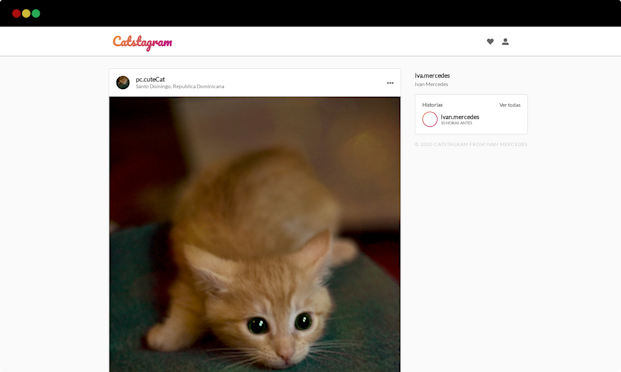
Task: Click the orange kitten photo
Action: [255, 235]
